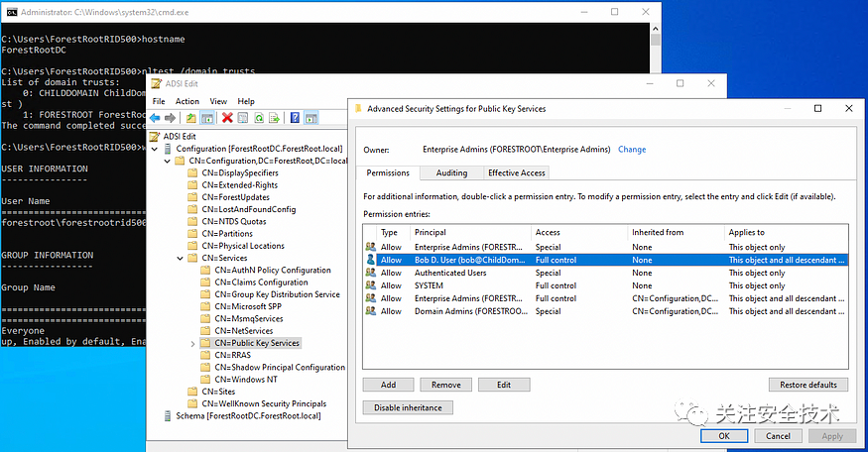Click OK in Advanced Security Settings
Screen dimensions: 868x452
point(724,436)
